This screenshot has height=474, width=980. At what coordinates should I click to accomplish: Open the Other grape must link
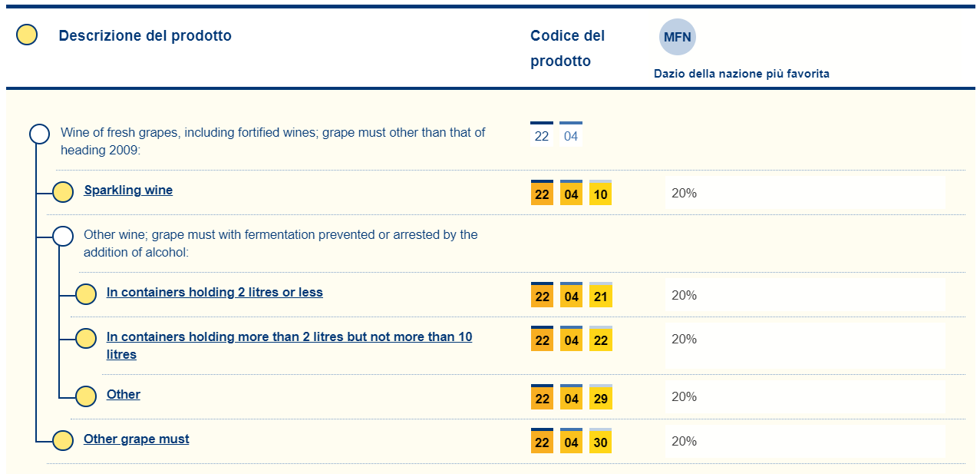pyautogui.click(x=136, y=439)
